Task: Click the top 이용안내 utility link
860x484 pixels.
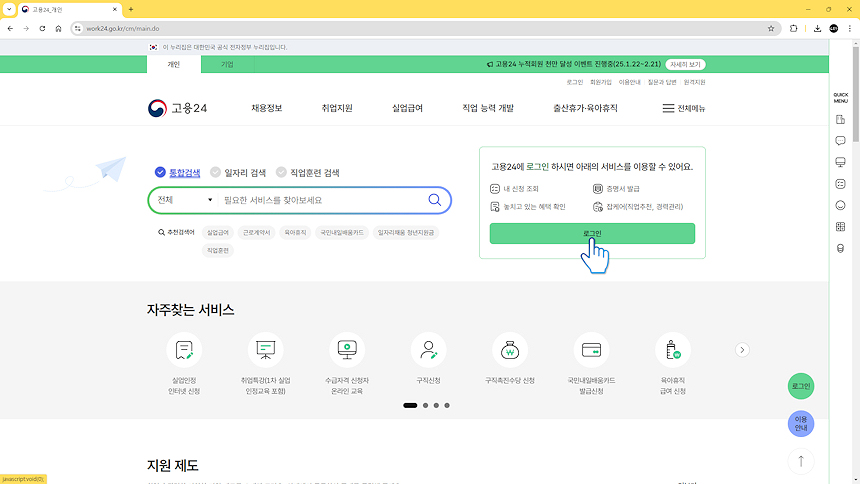Action: tap(630, 82)
